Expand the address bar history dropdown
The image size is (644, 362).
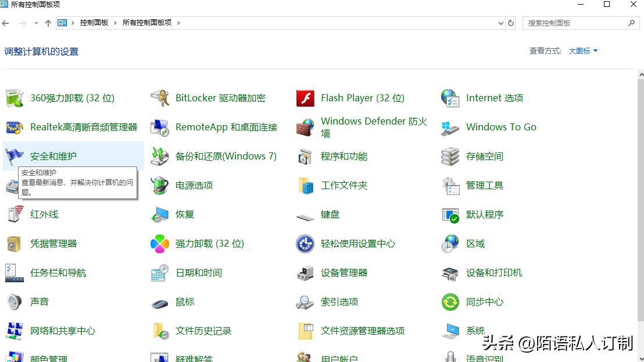point(500,23)
